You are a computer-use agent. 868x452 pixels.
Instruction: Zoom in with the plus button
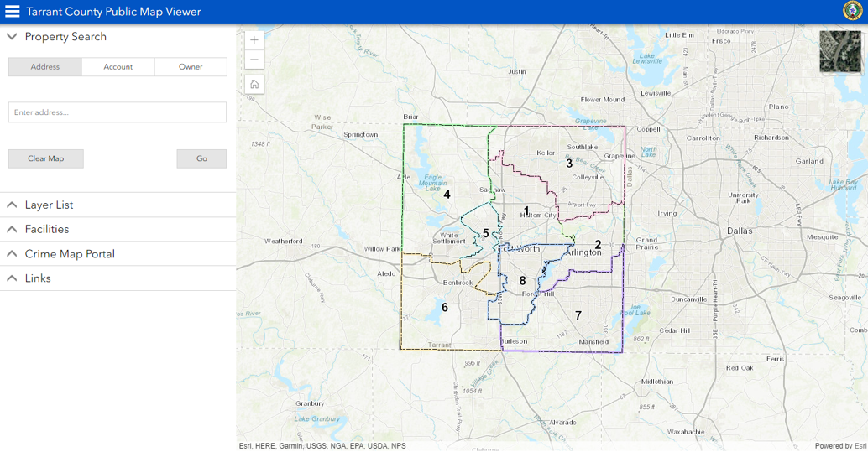point(254,40)
